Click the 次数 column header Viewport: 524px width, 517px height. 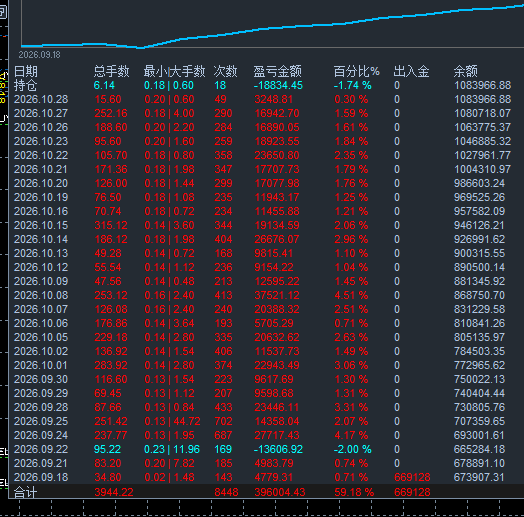226,71
